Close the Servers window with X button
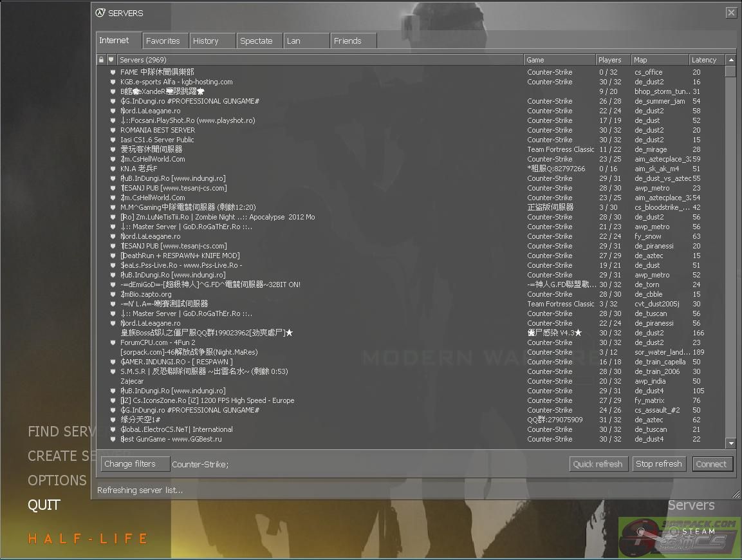 (x=731, y=13)
